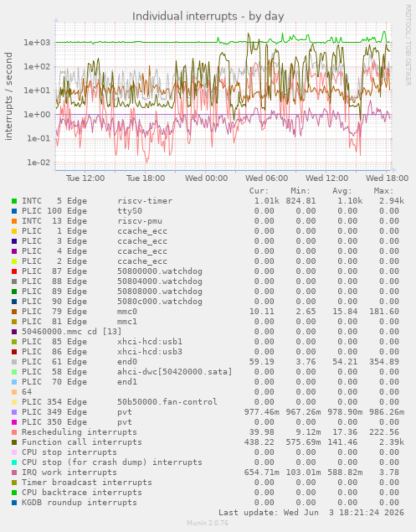This screenshot has height=532, width=416.
Task: Select the '5080c000.watchdog' legend label
Action: tap(160, 302)
